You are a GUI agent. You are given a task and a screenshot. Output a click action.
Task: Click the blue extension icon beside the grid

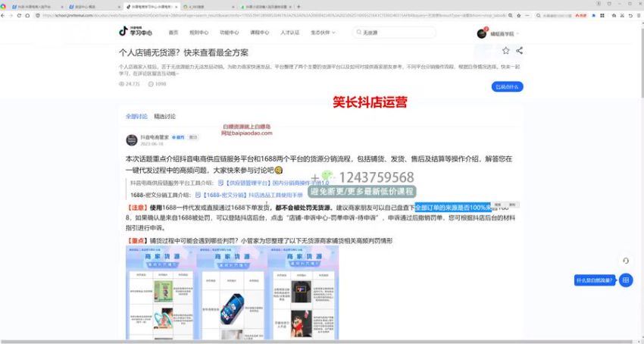tap(593, 15)
